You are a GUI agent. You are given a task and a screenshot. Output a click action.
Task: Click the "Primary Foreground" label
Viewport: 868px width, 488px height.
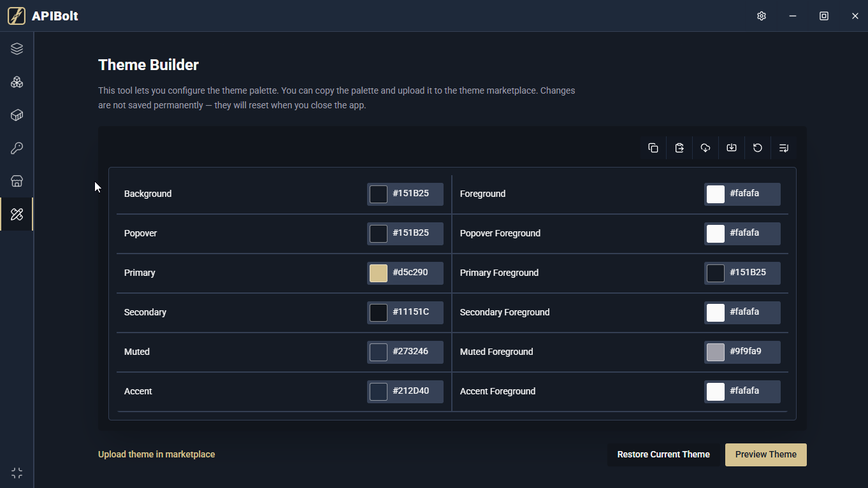[x=499, y=273]
